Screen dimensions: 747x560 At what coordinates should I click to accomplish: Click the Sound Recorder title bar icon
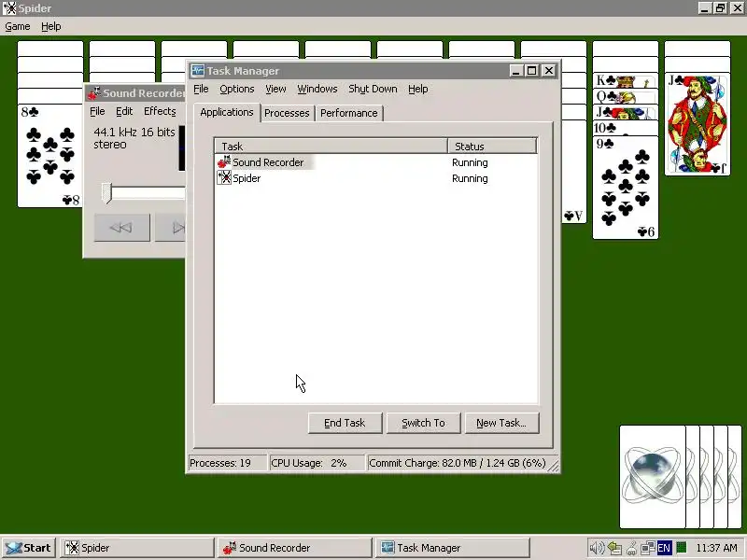[94, 93]
